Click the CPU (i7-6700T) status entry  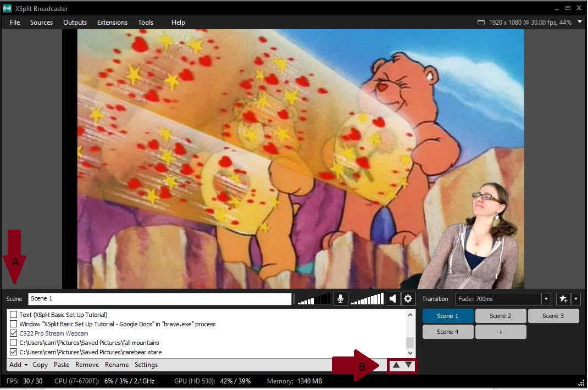point(104,381)
